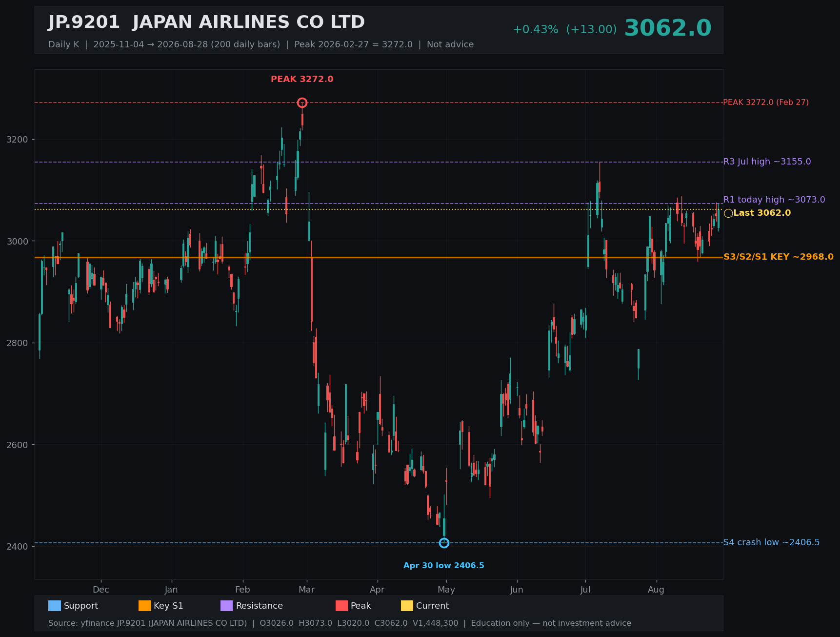
Task: Click the 3000 y-axis tick label
Action: 18,241
